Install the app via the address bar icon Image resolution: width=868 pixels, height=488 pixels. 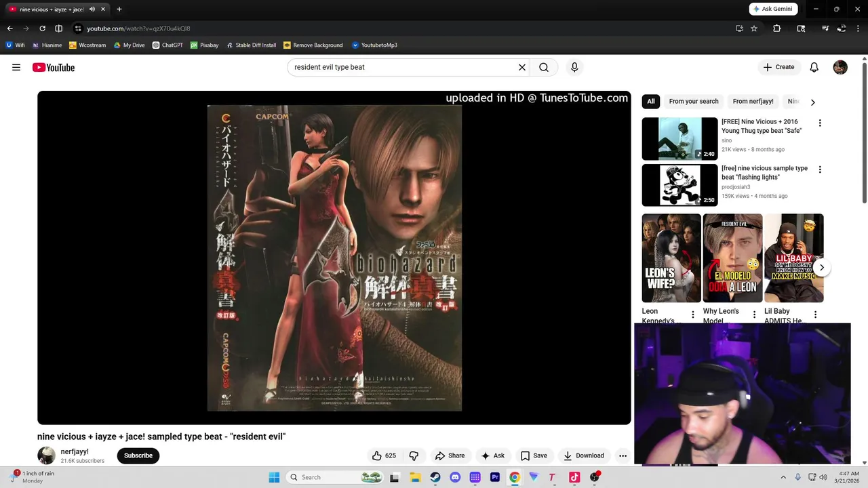[x=739, y=28]
